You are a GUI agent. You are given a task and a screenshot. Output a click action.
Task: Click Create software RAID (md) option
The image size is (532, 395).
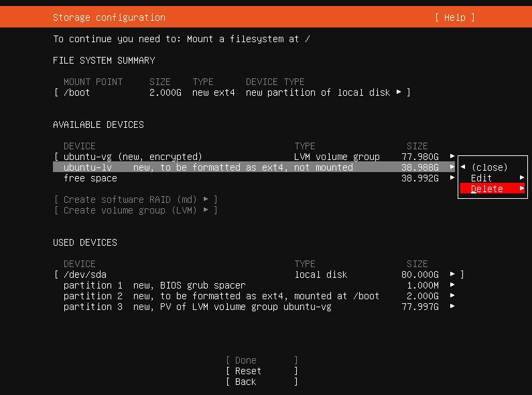(x=135, y=200)
